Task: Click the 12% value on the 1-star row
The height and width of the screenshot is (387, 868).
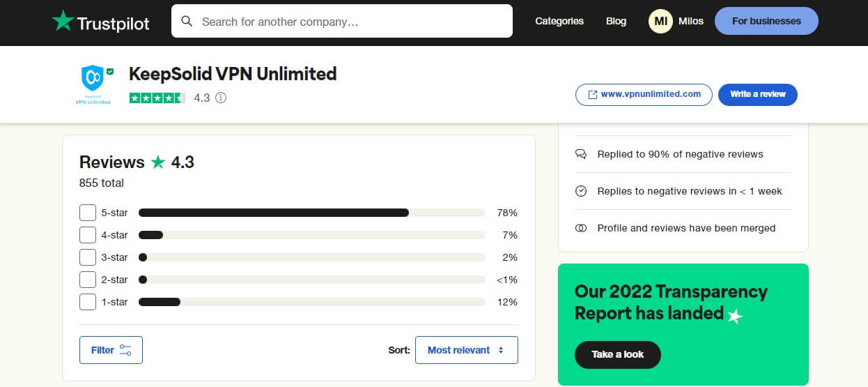Action: (508, 302)
